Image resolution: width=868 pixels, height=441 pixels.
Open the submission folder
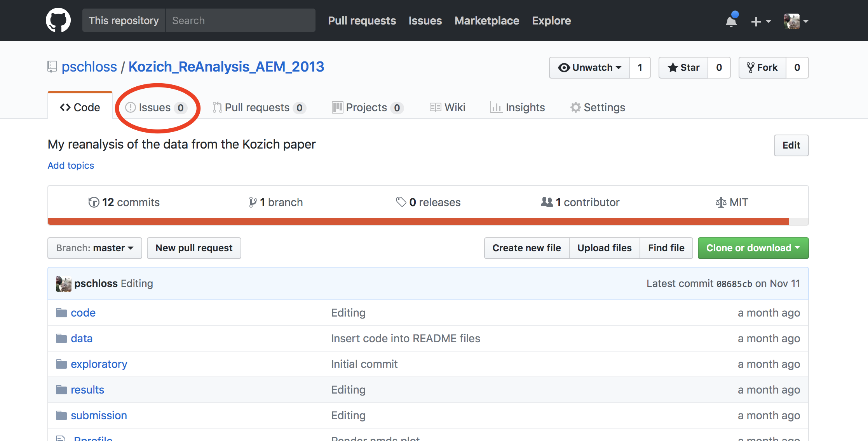(99, 415)
